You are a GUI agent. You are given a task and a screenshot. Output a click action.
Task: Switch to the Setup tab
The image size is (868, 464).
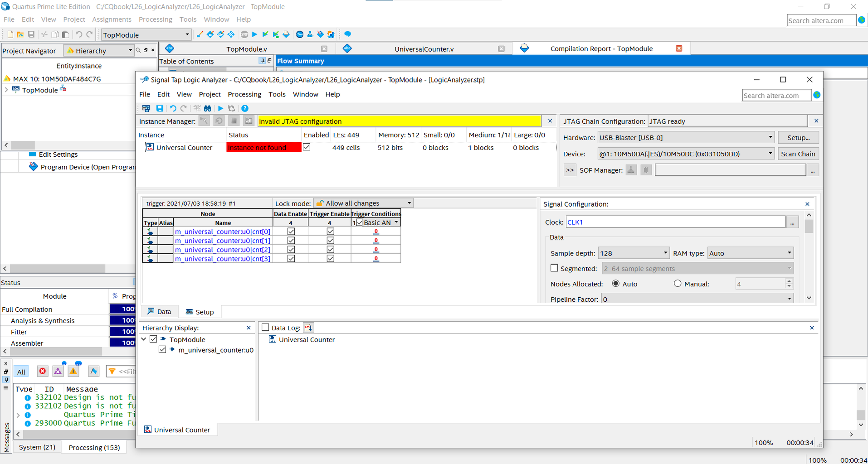[x=200, y=312]
